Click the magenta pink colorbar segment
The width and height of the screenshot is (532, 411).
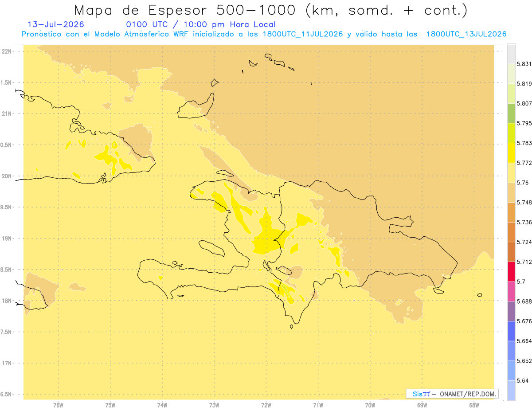tap(511, 291)
